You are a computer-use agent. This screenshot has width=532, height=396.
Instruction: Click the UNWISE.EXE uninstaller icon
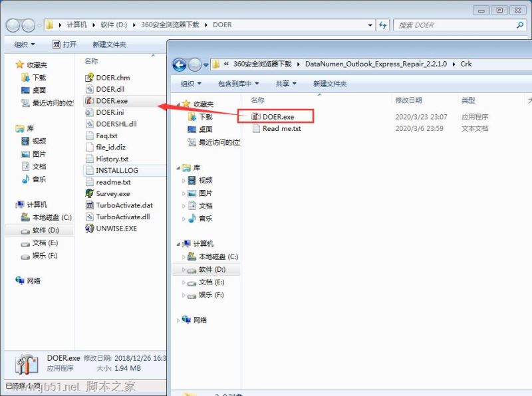(x=89, y=228)
